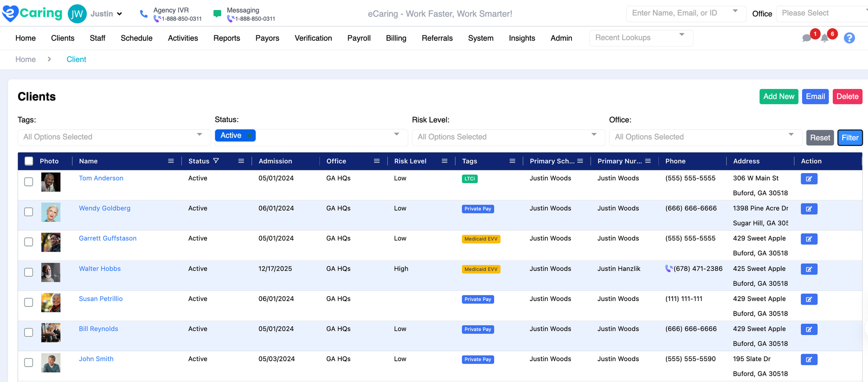Open the Schedule menu

136,38
